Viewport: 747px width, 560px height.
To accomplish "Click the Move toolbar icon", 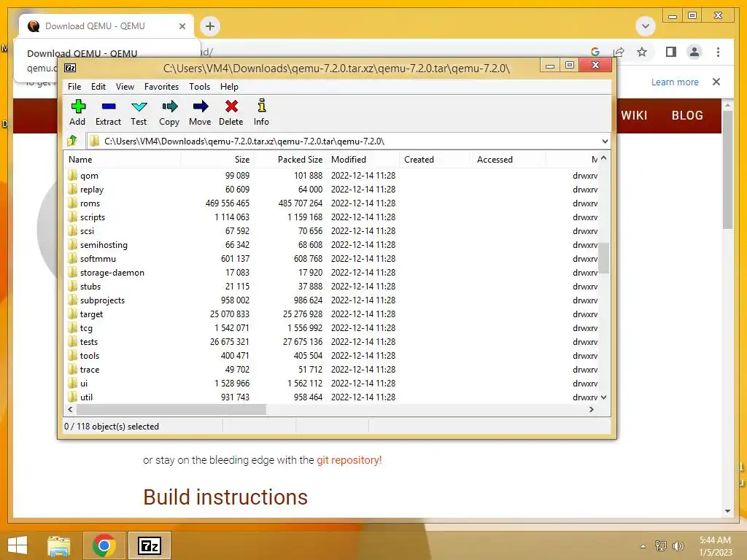I will point(200,106).
